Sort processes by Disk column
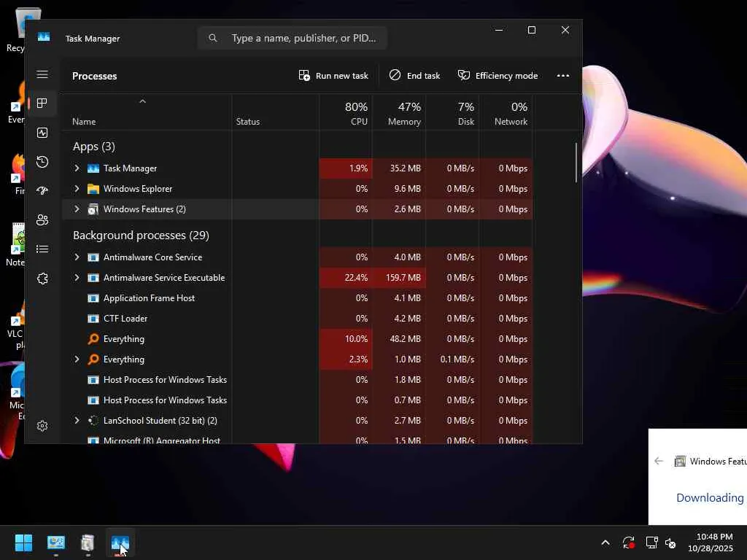Viewport: 747px width, 560px height. 452,113
